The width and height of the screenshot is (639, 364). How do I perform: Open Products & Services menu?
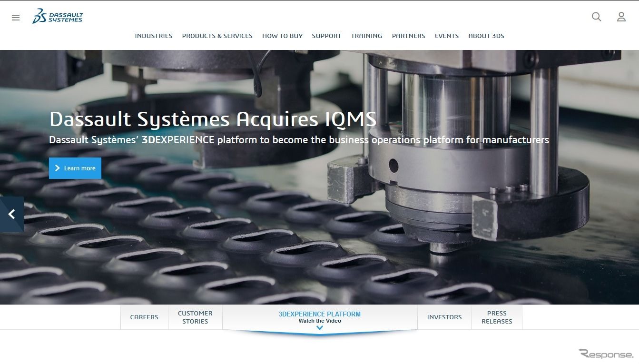(217, 36)
